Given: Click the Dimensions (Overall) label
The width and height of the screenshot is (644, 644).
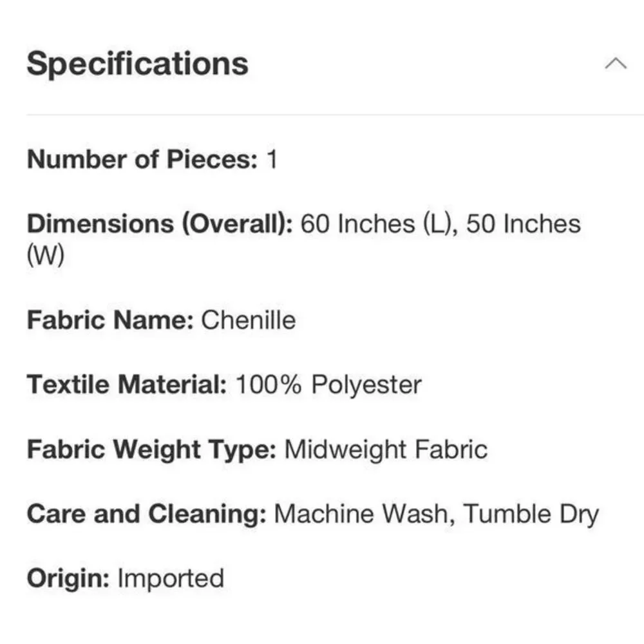Looking at the screenshot, I should pyautogui.click(x=160, y=224).
